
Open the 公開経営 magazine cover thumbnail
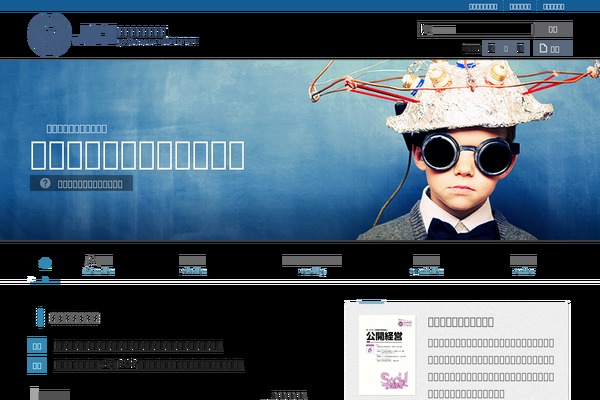click(387, 355)
